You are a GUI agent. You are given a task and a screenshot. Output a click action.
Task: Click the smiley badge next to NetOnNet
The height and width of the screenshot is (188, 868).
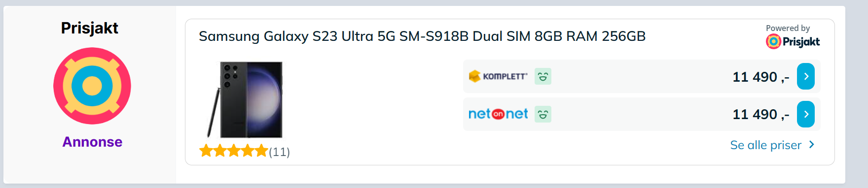543,114
